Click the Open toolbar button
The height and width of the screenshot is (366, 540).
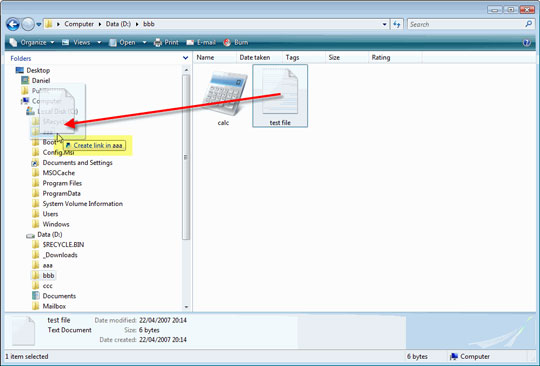click(x=123, y=42)
